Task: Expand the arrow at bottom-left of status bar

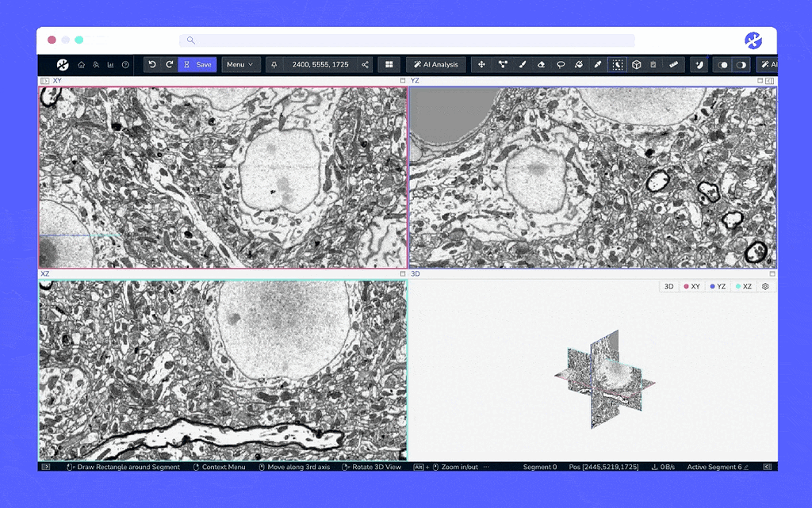Action: 46,467
